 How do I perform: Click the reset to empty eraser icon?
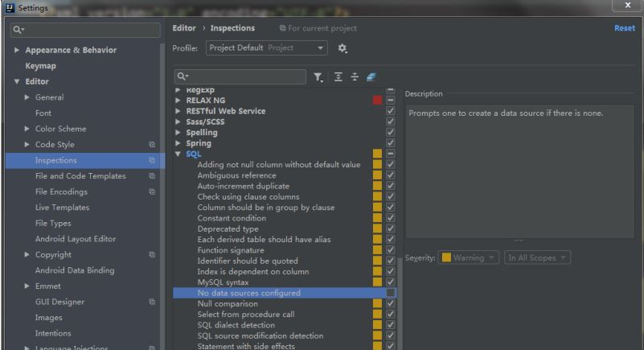pos(371,76)
